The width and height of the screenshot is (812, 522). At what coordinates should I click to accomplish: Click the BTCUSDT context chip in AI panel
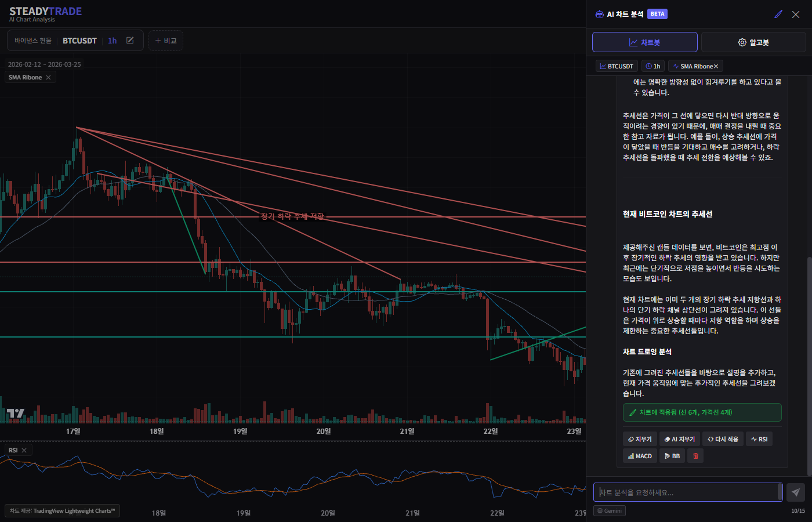tap(617, 66)
